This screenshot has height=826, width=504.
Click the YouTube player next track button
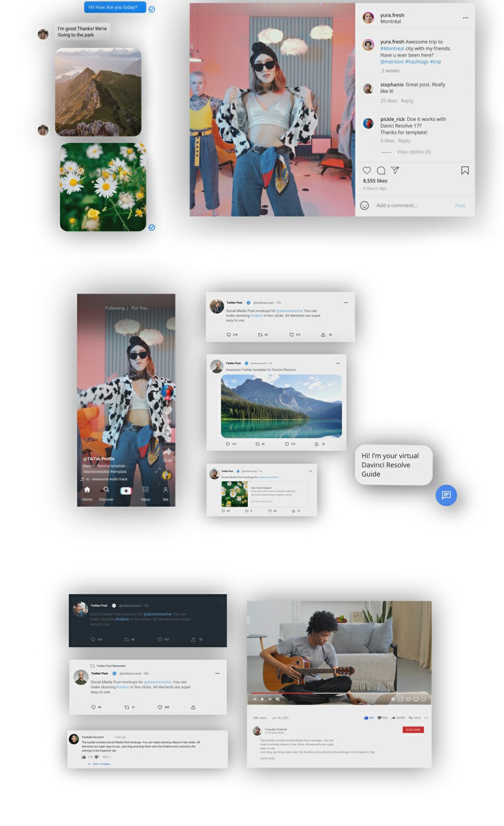[270, 699]
